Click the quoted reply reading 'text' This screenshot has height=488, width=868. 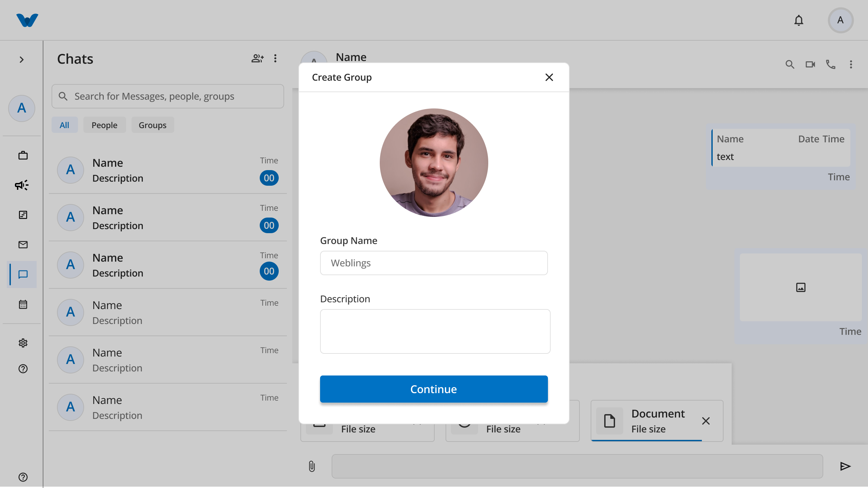pyautogui.click(x=781, y=148)
